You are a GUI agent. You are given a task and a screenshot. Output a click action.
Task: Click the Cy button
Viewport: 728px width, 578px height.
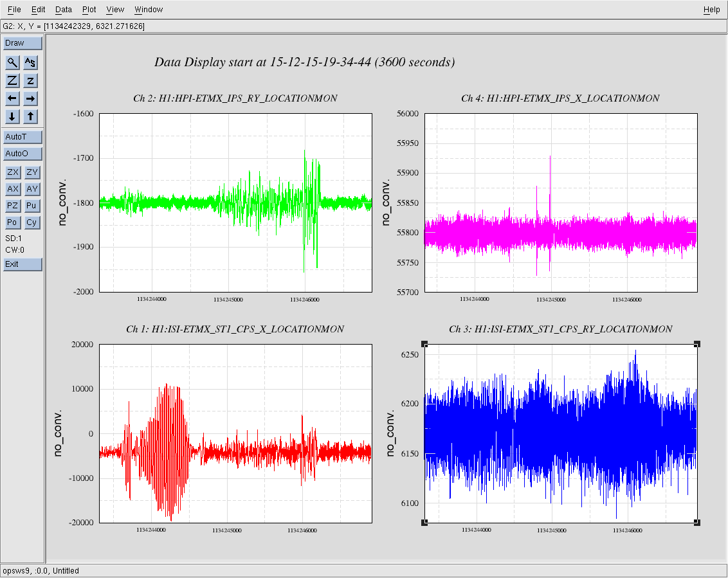point(32,222)
